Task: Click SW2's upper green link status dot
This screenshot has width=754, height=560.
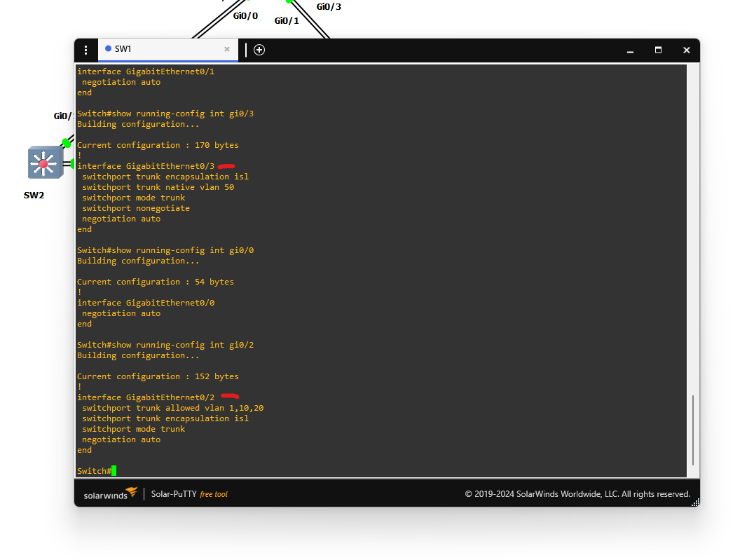Action: [x=67, y=143]
